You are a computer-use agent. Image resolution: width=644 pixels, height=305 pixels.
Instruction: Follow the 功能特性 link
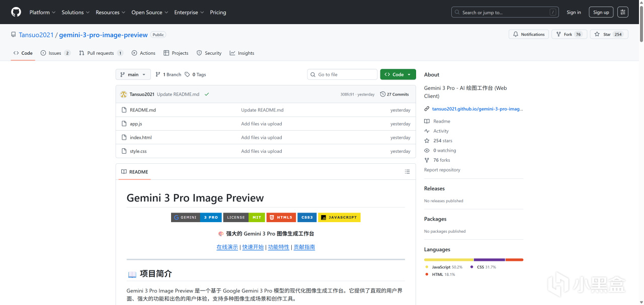click(279, 247)
